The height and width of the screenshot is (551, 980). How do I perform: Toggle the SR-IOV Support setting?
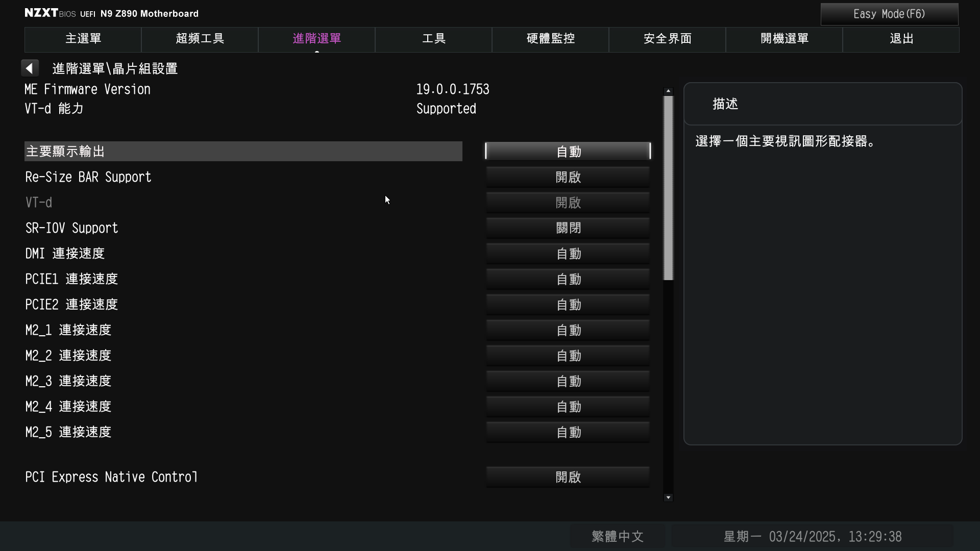568,228
